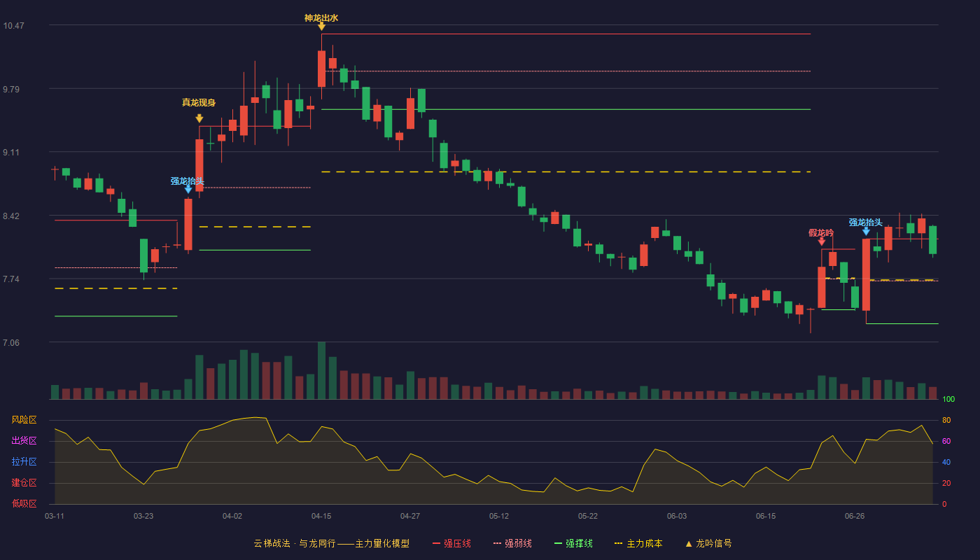Select the 出货区 zone label
The width and height of the screenshot is (980, 560).
(24, 441)
